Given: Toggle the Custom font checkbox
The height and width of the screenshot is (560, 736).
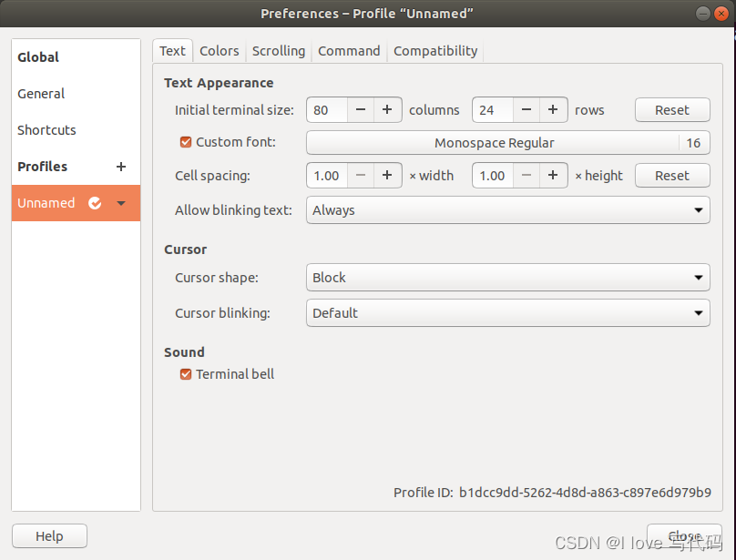Looking at the screenshot, I should point(186,142).
